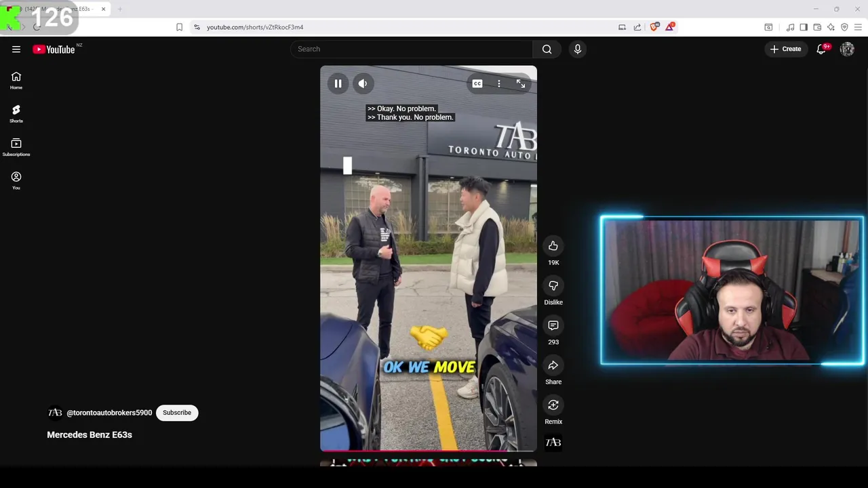Open site settings icon in address bar
Screen dimensions: 868x488
coord(197,27)
